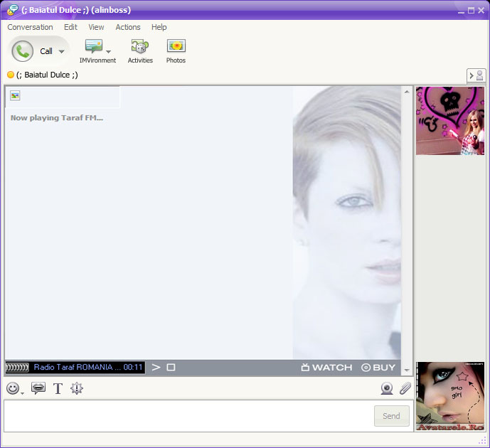Expand the IMVironment dropdown arrow
The height and width of the screenshot is (448, 490).
(x=108, y=51)
